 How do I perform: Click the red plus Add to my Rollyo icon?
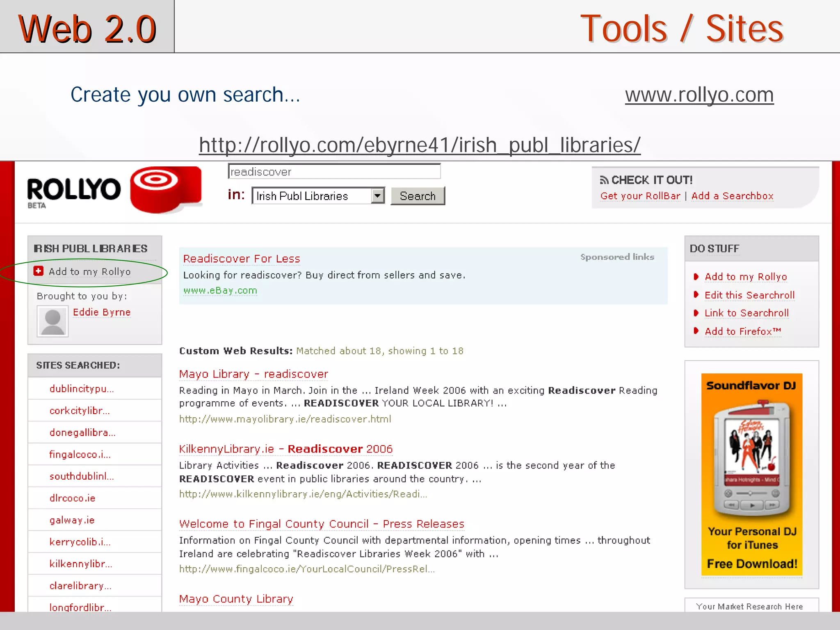39,271
